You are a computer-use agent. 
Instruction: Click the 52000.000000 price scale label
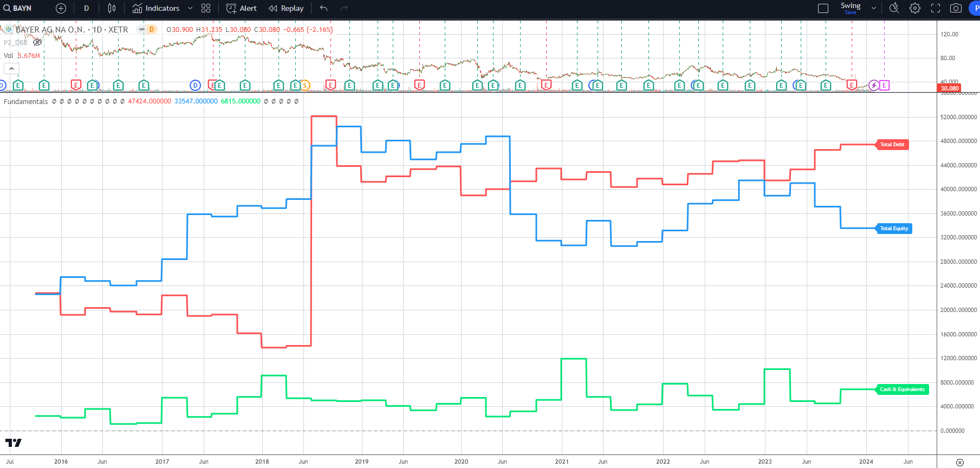click(959, 117)
